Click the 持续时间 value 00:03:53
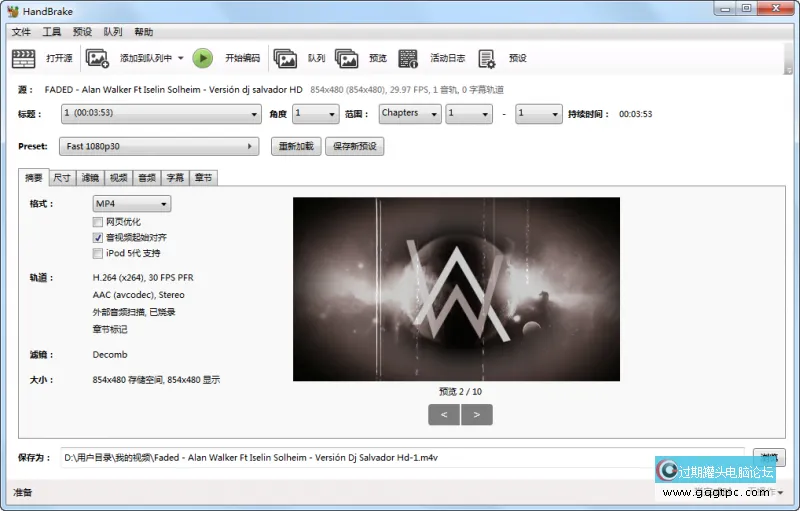Image resolution: width=800 pixels, height=511 pixels. pos(636,114)
